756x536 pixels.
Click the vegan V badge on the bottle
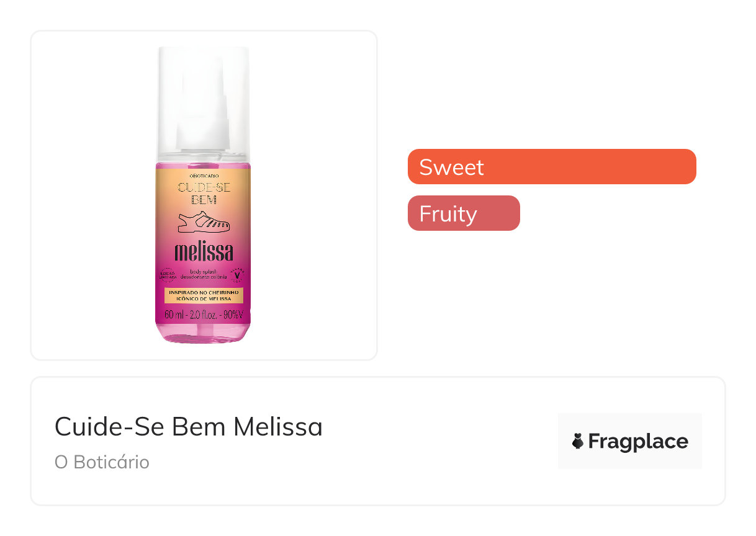237,273
